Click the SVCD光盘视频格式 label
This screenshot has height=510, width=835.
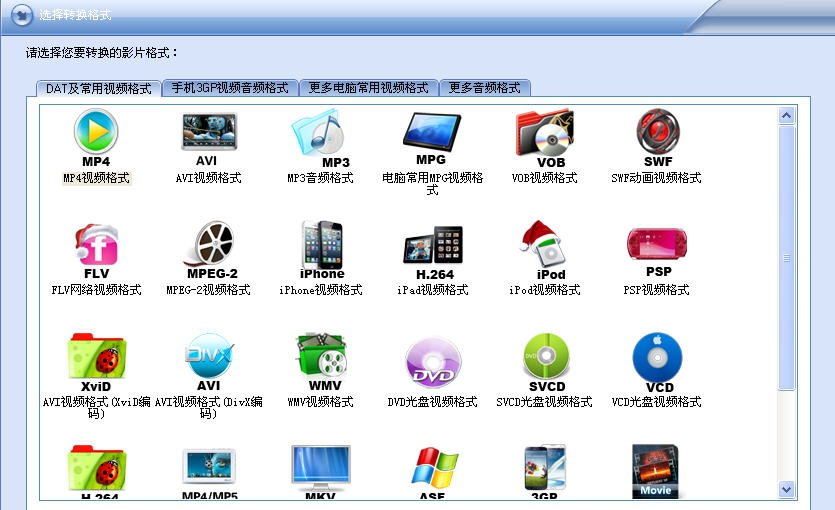[x=545, y=402]
